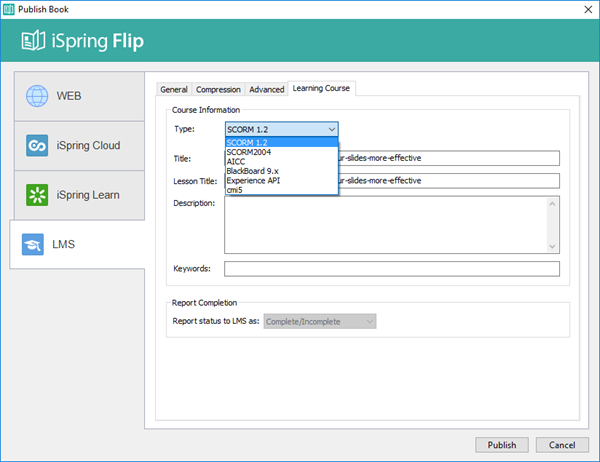Click the Cancel button
The height and width of the screenshot is (462, 600).
562,445
